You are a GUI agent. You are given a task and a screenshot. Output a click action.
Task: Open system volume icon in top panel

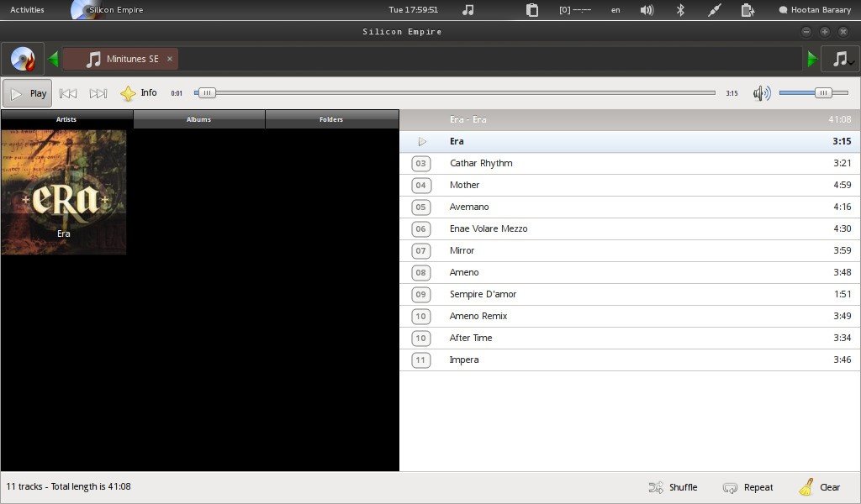pos(647,10)
